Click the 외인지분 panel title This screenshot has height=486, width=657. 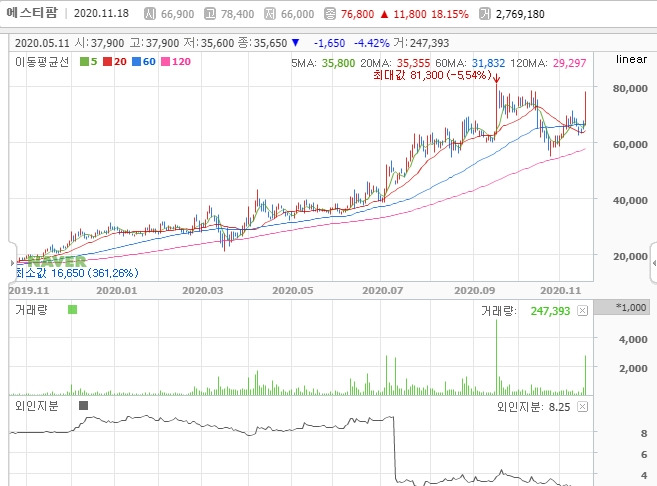(37, 406)
